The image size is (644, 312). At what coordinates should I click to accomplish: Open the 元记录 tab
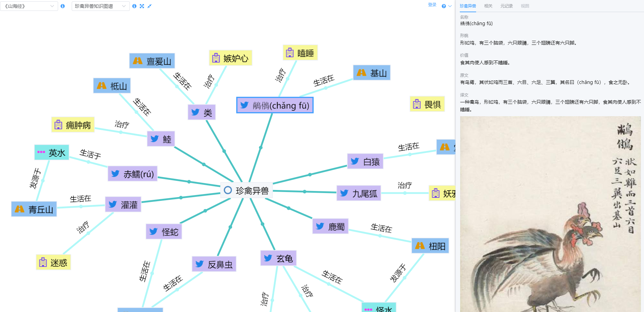tap(506, 6)
